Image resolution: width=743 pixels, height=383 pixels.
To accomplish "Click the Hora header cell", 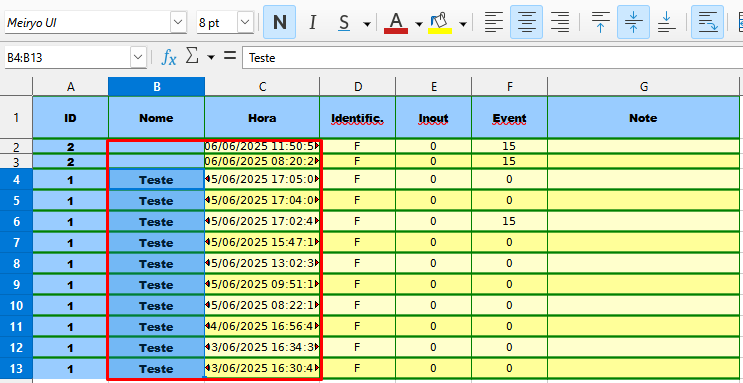I will [262, 118].
